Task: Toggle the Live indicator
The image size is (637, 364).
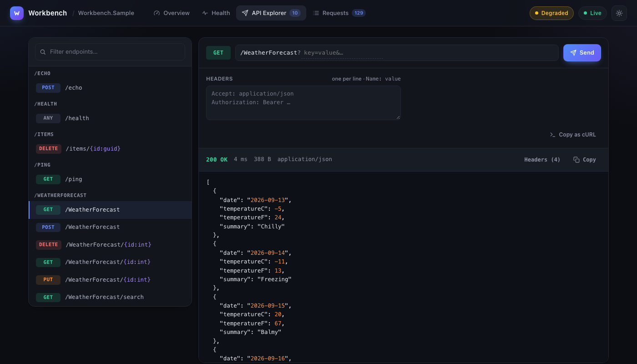Action: point(592,13)
